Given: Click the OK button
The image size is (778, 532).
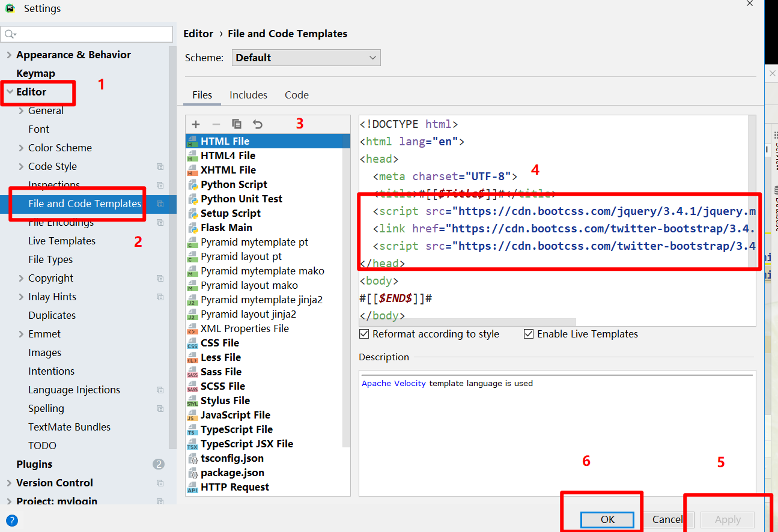Looking at the screenshot, I should pyautogui.click(x=607, y=519).
